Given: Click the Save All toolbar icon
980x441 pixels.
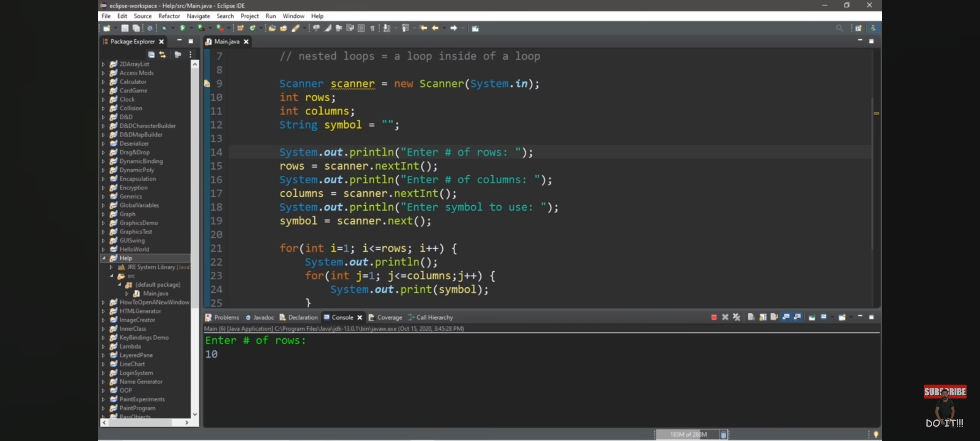Looking at the screenshot, I should (136, 28).
